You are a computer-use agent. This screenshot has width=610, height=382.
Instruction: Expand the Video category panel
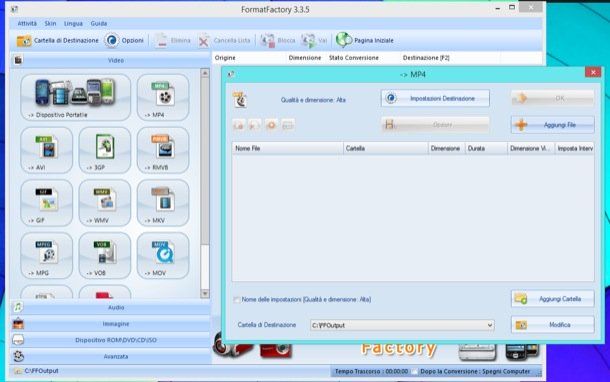110,60
